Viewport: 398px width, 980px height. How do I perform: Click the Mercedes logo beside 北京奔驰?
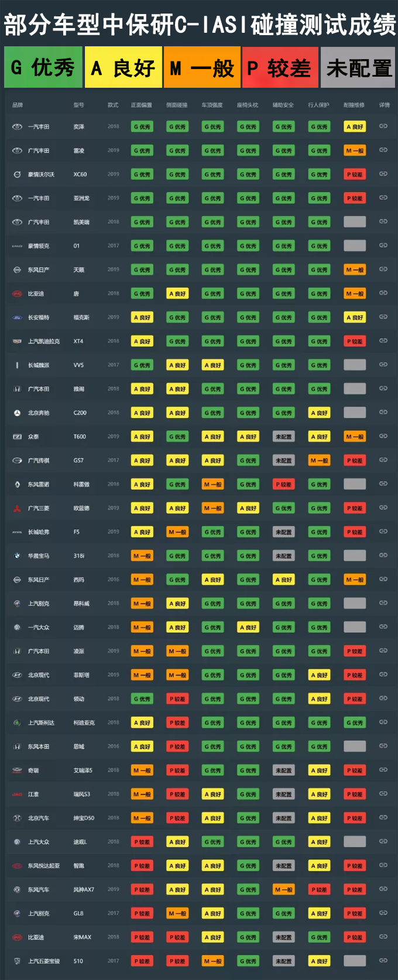[17, 413]
